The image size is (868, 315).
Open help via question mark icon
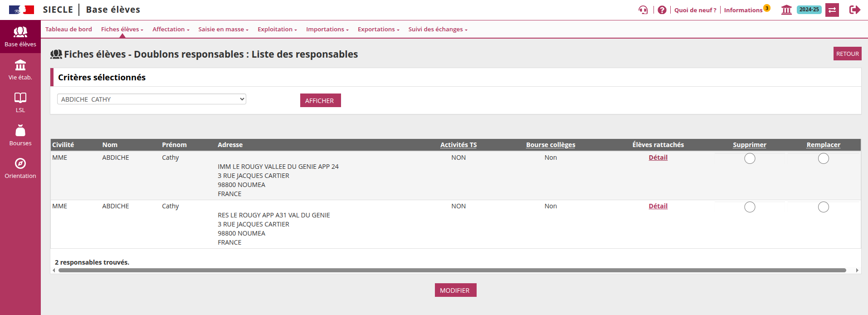662,10
